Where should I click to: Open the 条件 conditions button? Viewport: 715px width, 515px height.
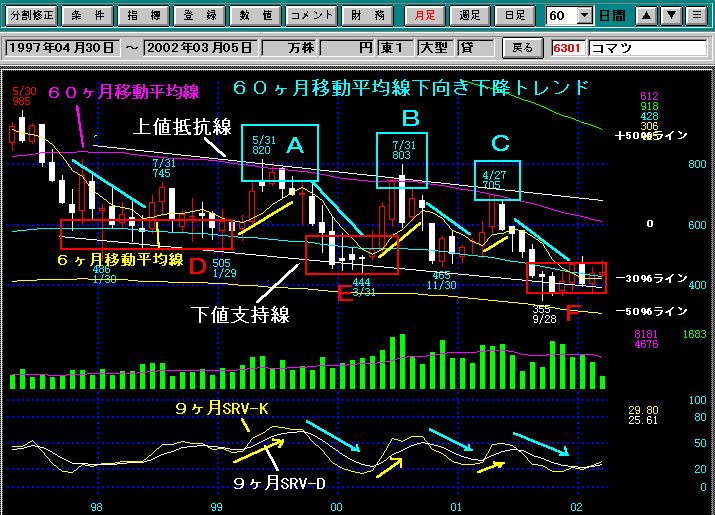pos(87,16)
